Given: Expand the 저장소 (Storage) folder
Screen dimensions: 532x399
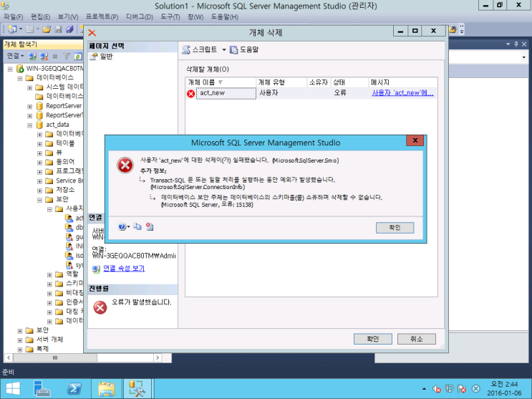Looking at the screenshot, I should (x=39, y=191).
